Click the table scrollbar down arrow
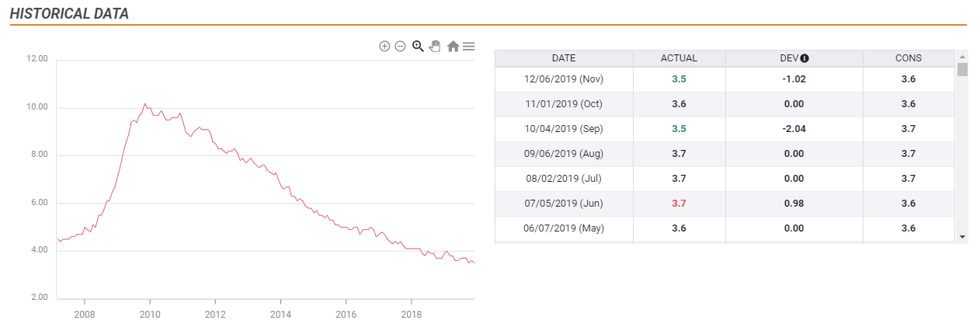The height and width of the screenshot is (324, 980). (x=963, y=236)
